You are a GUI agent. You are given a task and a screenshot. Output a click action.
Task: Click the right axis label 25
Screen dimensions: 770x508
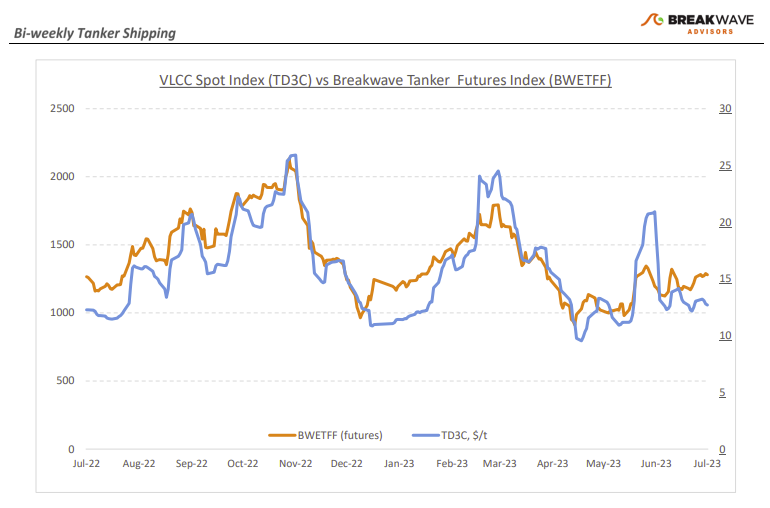[x=725, y=165]
